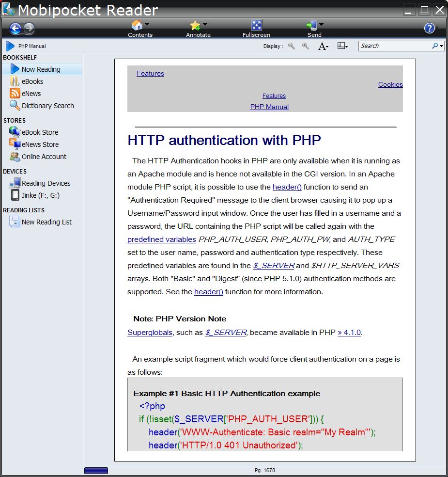Create a New Reading List

click(46, 222)
